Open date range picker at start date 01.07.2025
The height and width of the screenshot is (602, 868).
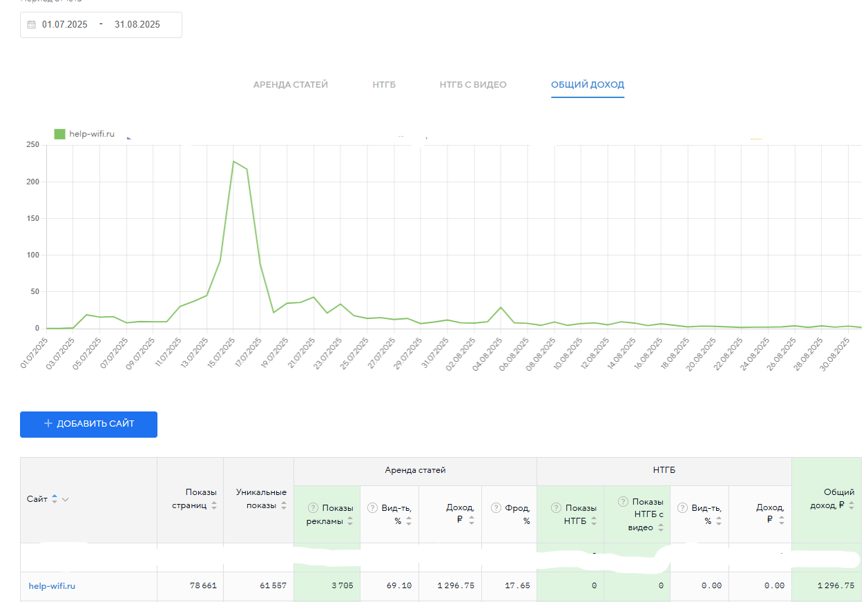coord(65,24)
